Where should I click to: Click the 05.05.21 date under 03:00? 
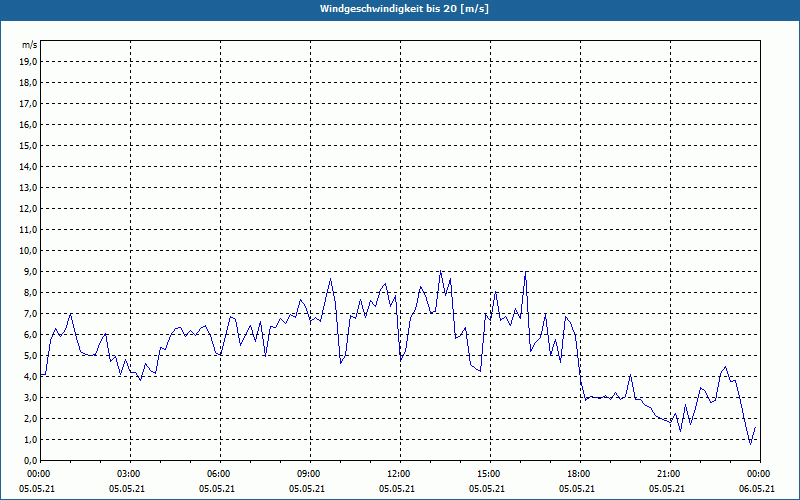127,489
